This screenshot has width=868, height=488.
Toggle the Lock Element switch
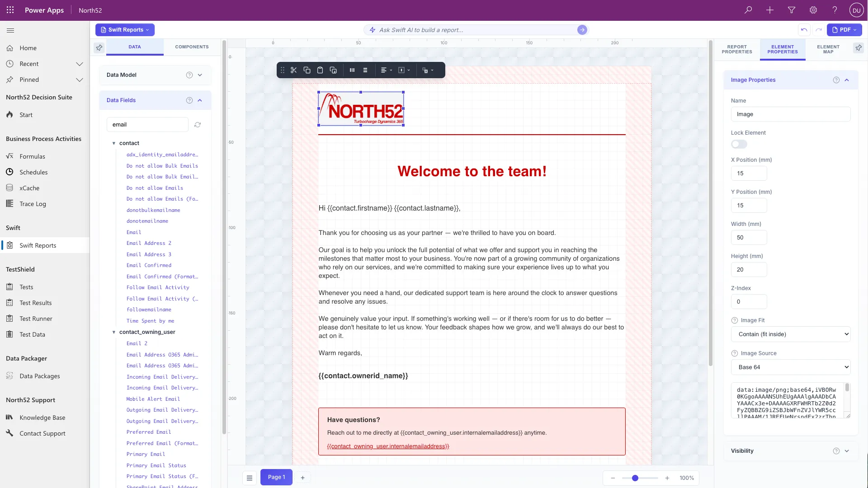click(739, 144)
